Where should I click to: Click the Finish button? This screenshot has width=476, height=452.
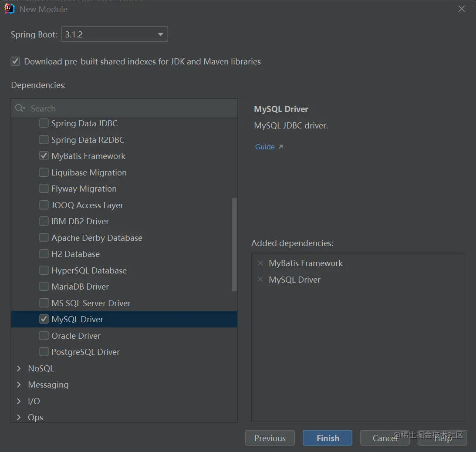(327, 438)
